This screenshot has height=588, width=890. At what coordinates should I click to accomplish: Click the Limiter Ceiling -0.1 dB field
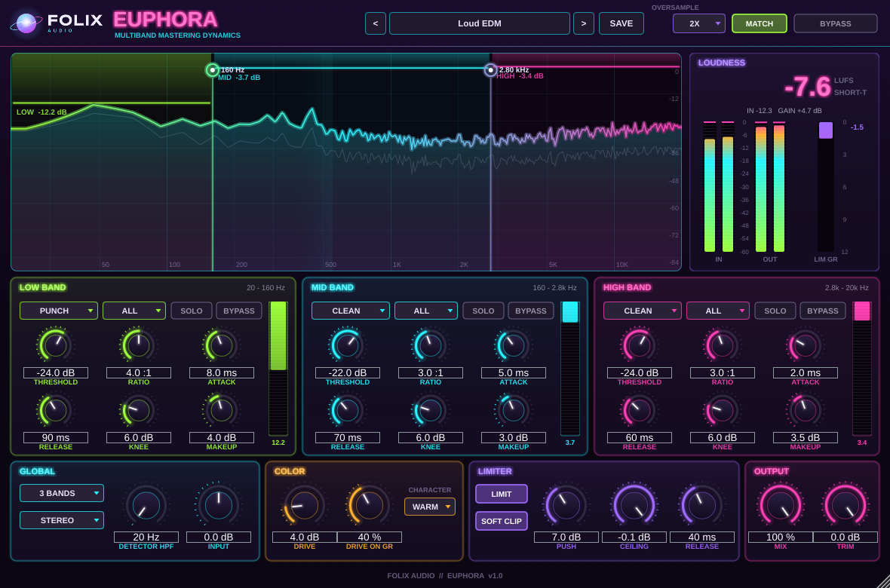pyautogui.click(x=634, y=537)
